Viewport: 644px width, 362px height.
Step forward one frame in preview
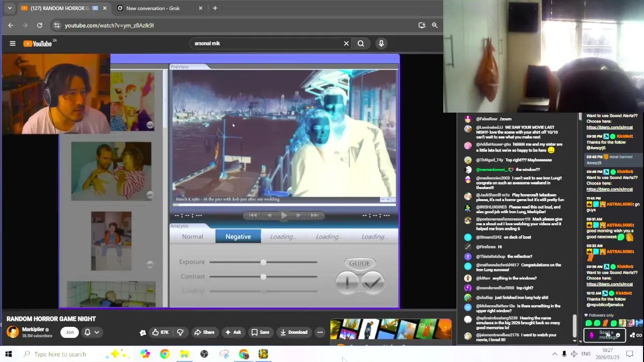(x=298, y=216)
